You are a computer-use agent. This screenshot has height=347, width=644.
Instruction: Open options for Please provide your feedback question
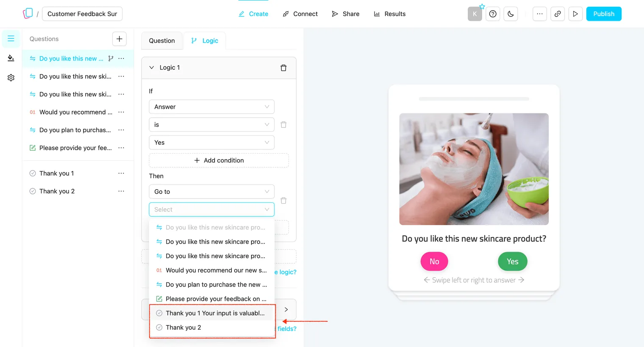(121, 148)
